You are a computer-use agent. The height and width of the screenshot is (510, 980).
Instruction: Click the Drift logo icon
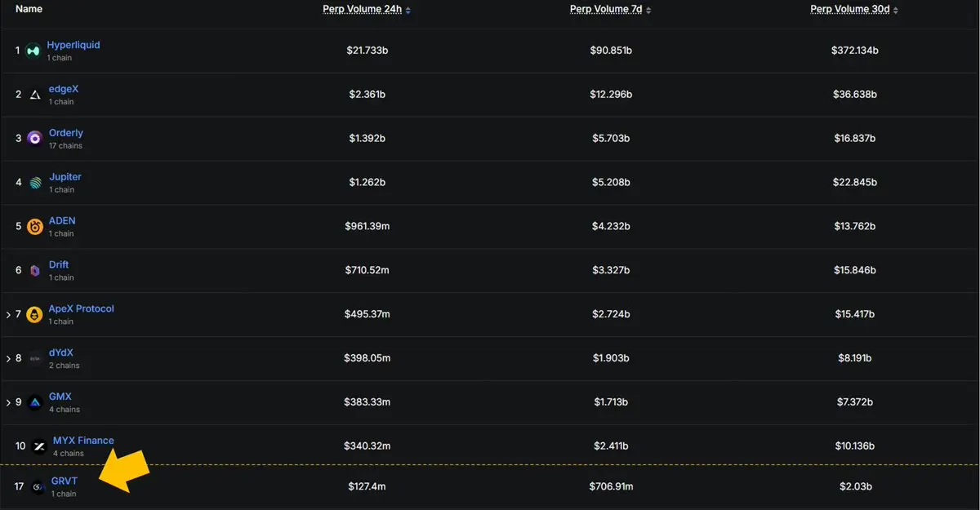pos(35,271)
